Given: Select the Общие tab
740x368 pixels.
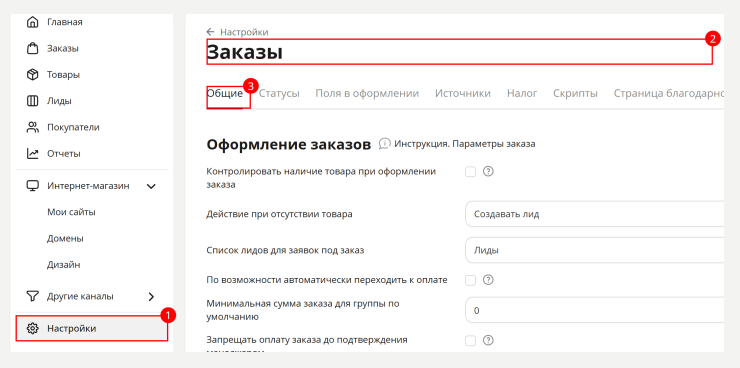Looking at the screenshot, I should tap(225, 93).
